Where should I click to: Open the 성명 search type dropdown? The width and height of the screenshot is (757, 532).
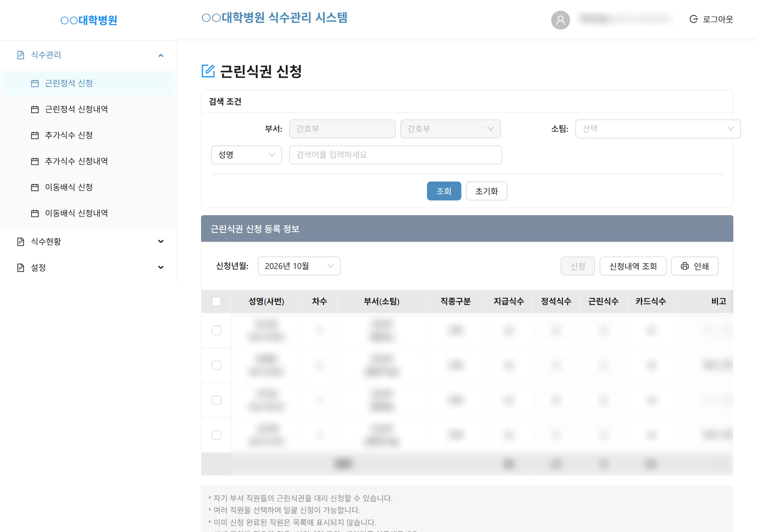pyautogui.click(x=246, y=155)
